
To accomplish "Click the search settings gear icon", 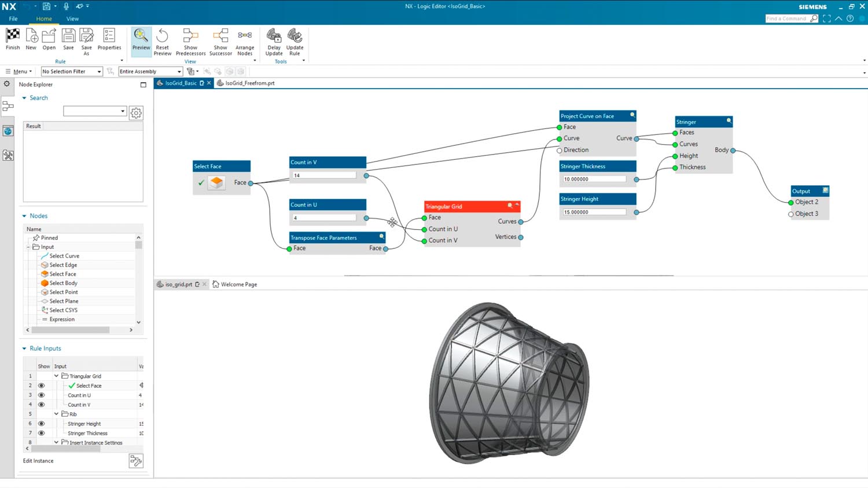I will pos(136,113).
